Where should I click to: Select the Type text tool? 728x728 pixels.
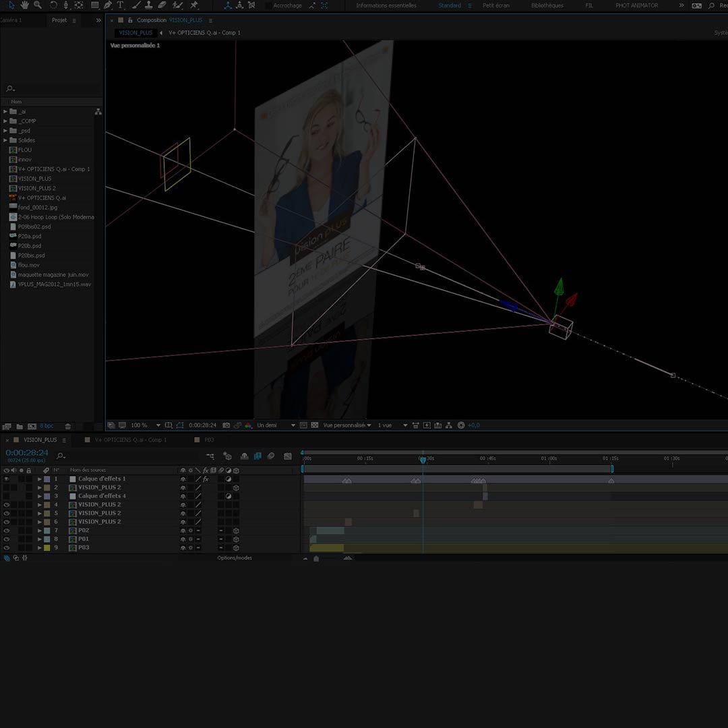tap(120, 5)
